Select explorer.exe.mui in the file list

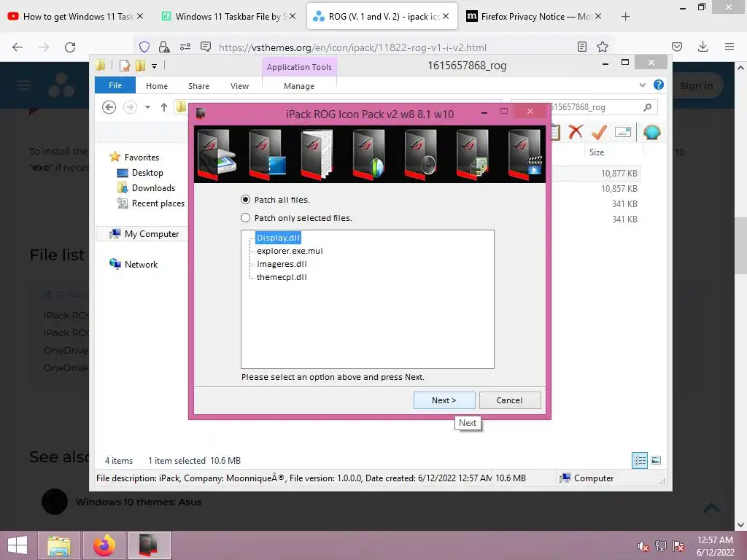click(x=290, y=251)
